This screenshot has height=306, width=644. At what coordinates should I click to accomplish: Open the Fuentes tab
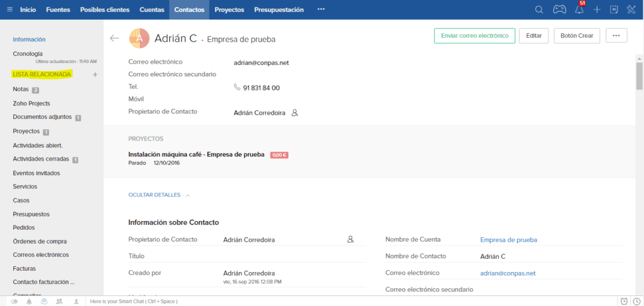(58, 9)
